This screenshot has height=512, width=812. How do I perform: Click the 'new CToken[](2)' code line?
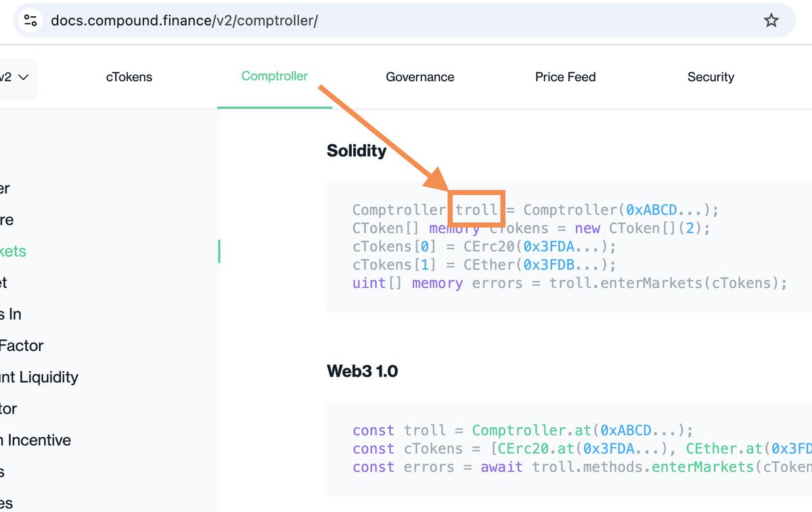click(532, 228)
